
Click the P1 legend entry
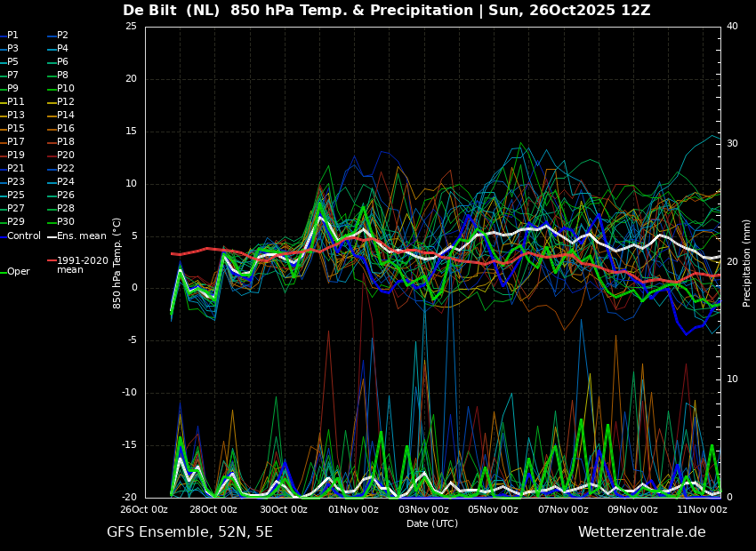(9, 36)
